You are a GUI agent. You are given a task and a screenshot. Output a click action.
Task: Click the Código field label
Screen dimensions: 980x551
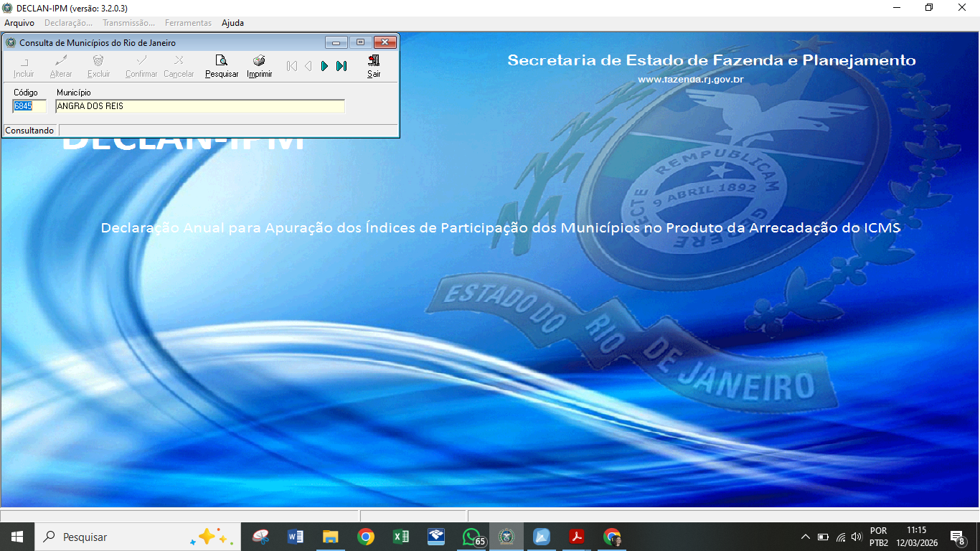tap(26, 93)
